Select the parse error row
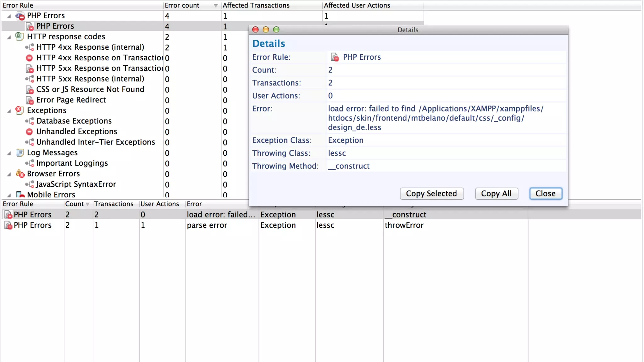The image size is (644, 362). click(207, 225)
